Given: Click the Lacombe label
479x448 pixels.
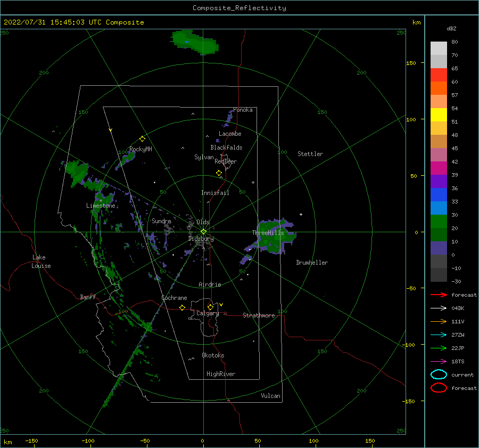Looking at the screenshot, I should tap(230, 134).
